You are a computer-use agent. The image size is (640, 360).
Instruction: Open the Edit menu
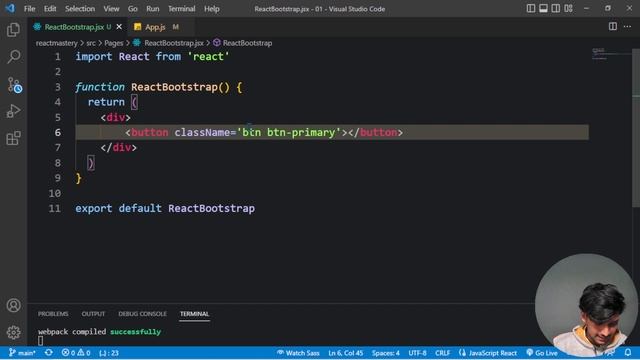pos(50,9)
